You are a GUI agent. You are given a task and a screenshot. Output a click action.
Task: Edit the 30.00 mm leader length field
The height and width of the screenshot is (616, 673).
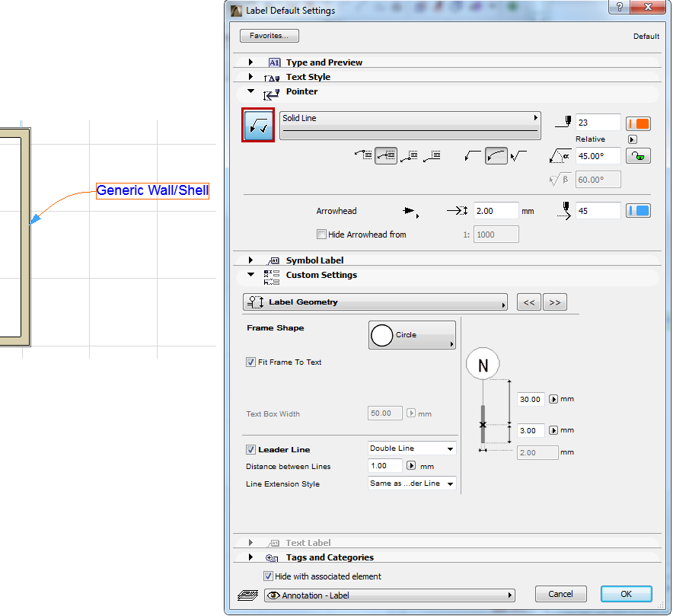531,399
